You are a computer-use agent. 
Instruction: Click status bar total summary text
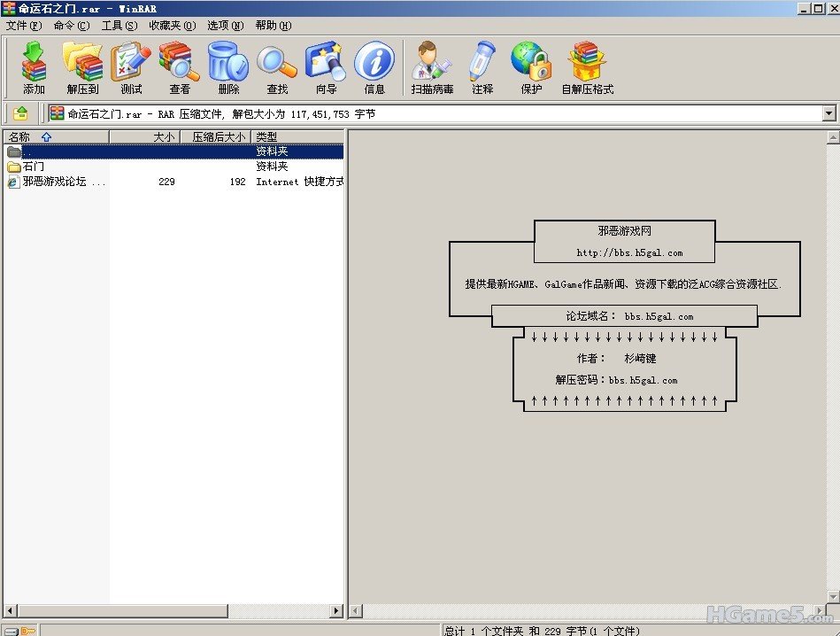coord(541,632)
